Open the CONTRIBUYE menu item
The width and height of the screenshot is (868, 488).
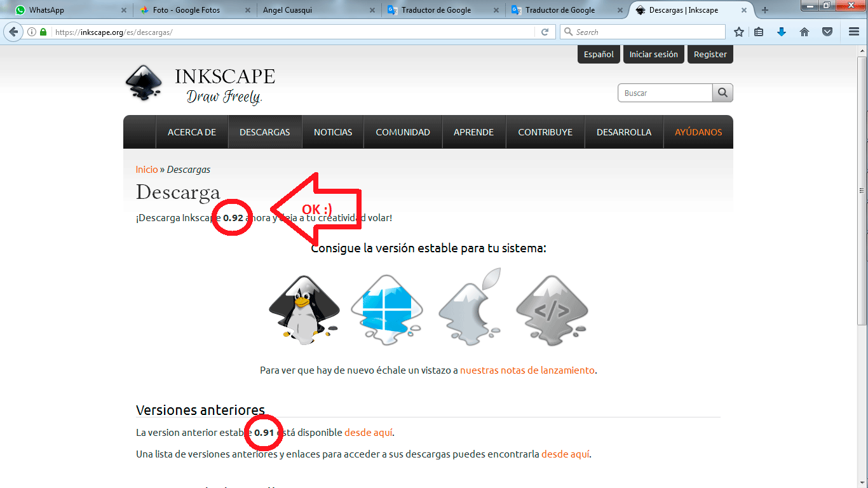pos(545,132)
